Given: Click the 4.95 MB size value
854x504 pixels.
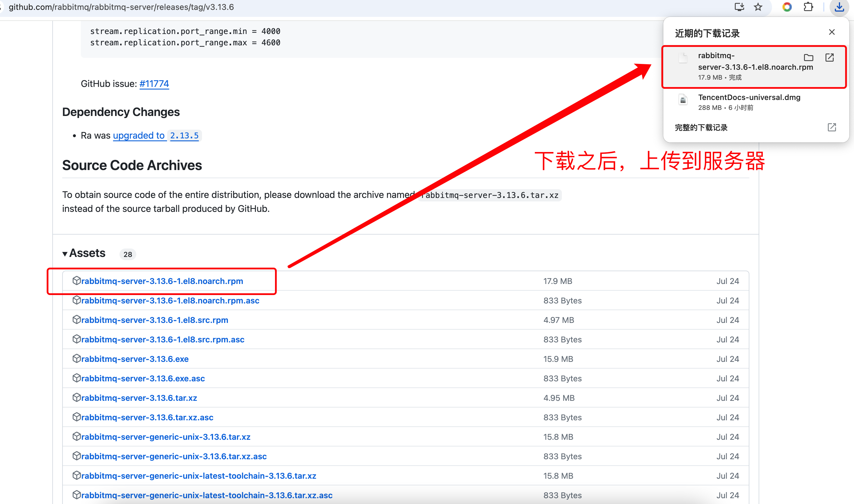Looking at the screenshot, I should tap(559, 398).
